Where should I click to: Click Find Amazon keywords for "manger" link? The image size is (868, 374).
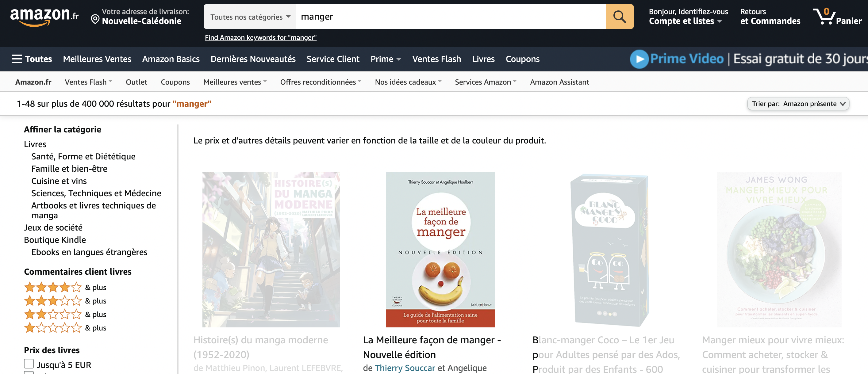(x=260, y=37)
